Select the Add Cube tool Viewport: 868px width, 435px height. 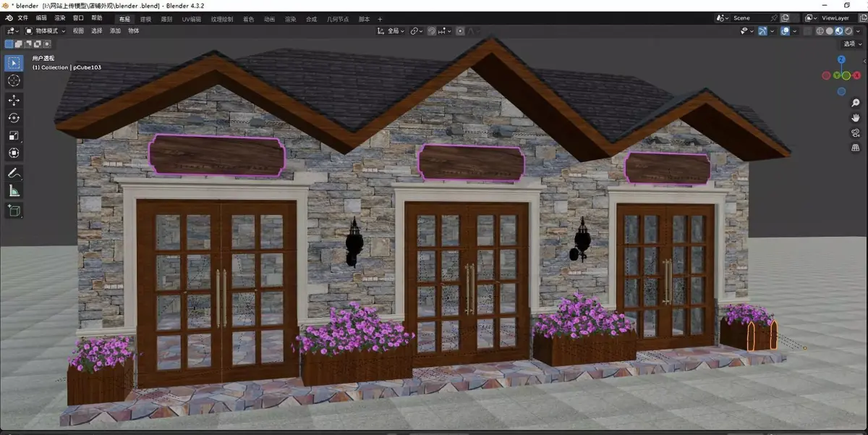[14, 211]
